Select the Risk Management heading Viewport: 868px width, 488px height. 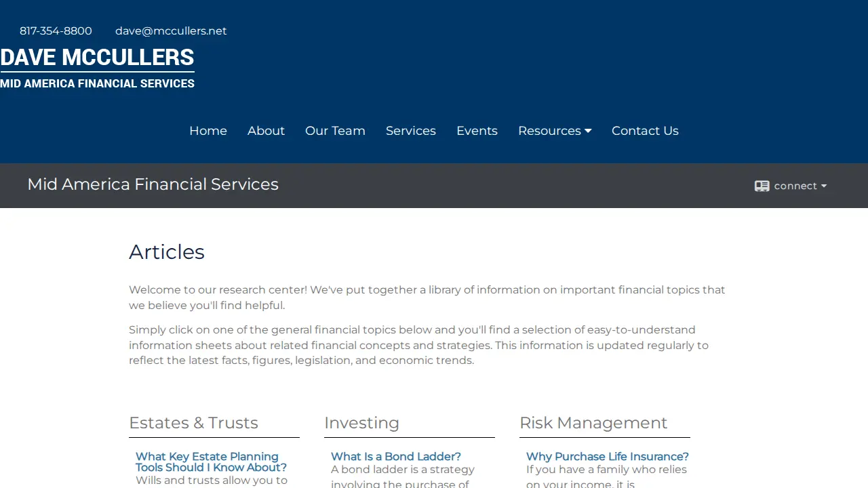click(593, 423)
